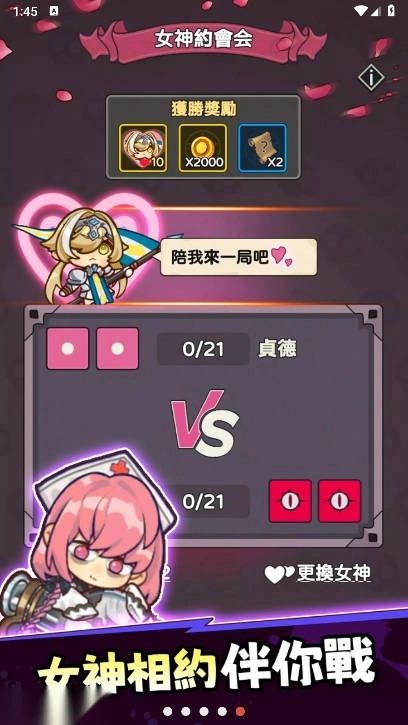This screenshot has width=408, height=725.
Task: Tap Joan's 0/21 score box
Action: (x=203, y=349)
